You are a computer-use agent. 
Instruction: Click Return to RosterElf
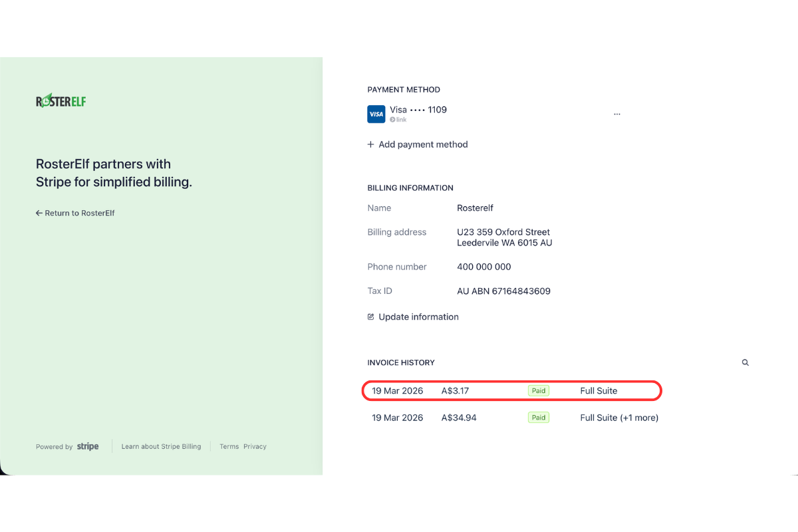click(x=80, y=213)
